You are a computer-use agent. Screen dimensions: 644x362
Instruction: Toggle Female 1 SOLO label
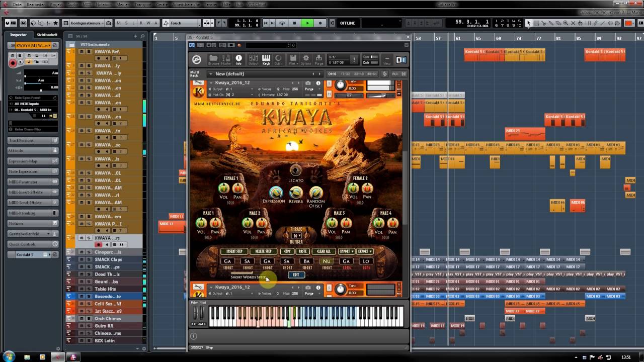(231, 203)
